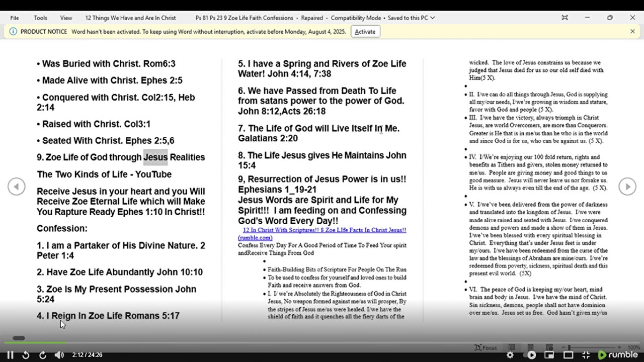644x362 pixels.
Task: Click the 'Confession:' heading
Action: click(62, 229)
